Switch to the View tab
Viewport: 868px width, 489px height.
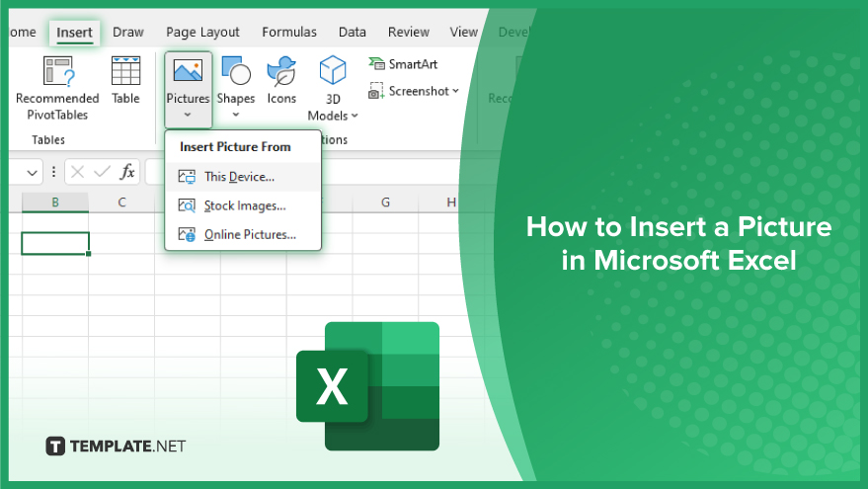pyautogui.click(x=463, y=33)
